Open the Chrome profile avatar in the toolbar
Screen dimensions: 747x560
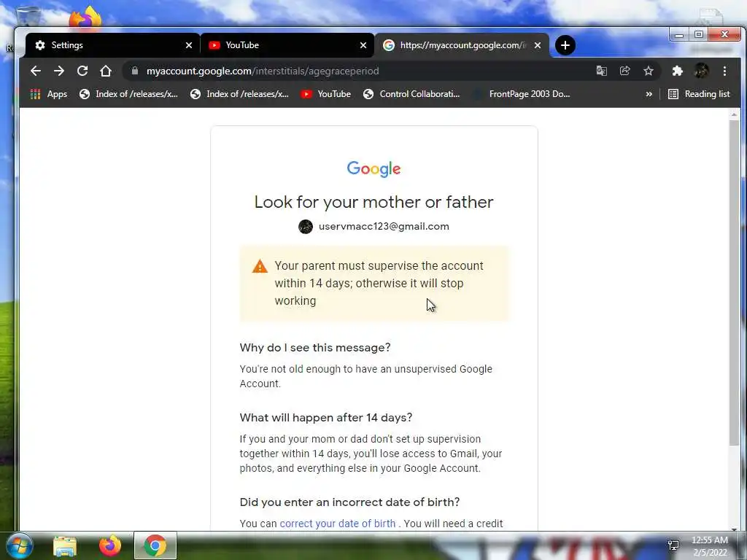point(701,71)
